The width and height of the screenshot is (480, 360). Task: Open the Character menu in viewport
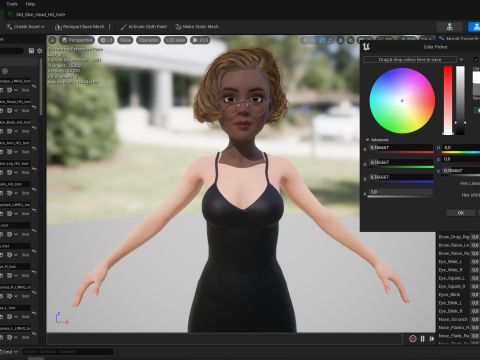point(148,40)
